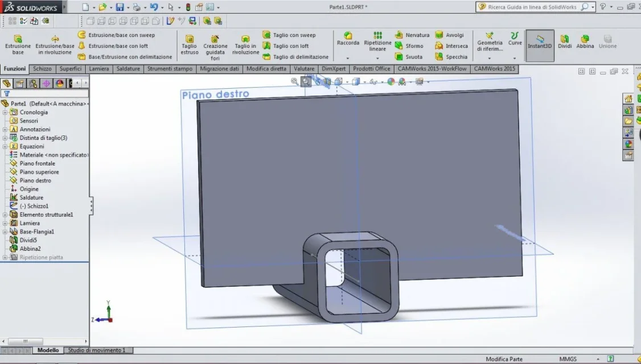Click the Dividi tool icon
This screenshot has width=641, height=364.
point(565,39)
